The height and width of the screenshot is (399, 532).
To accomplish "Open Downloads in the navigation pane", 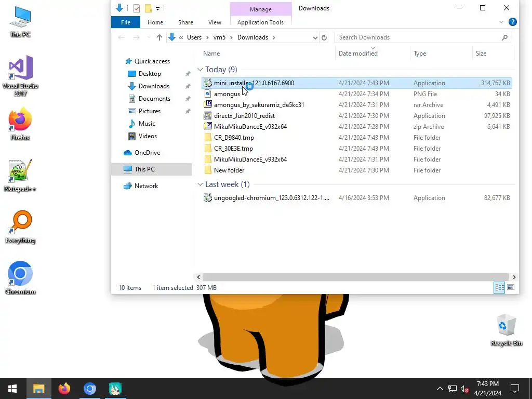I will pyautogui.click(x=154, y=86).
